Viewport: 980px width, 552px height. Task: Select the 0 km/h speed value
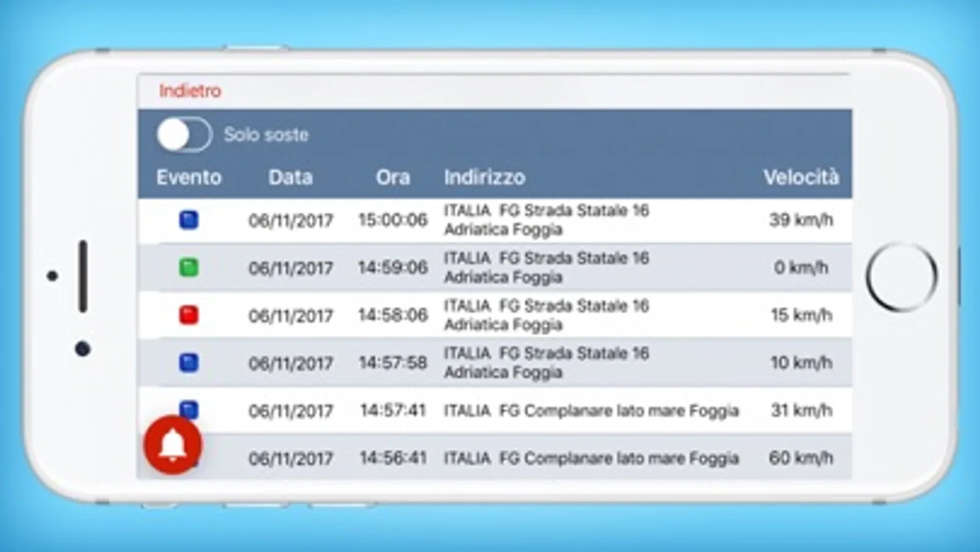pos(801,267)
